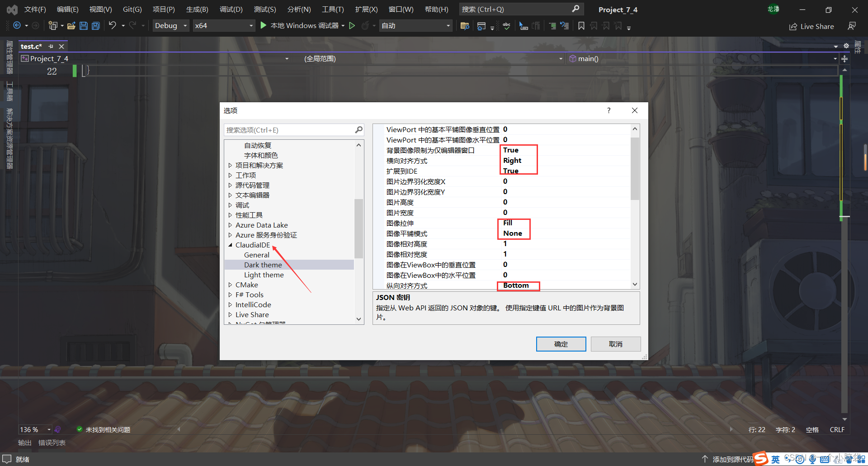Screen dimensions: 868x466
Task: Select General under ClaudiaIDE
Action: click(x=257, y=255)
